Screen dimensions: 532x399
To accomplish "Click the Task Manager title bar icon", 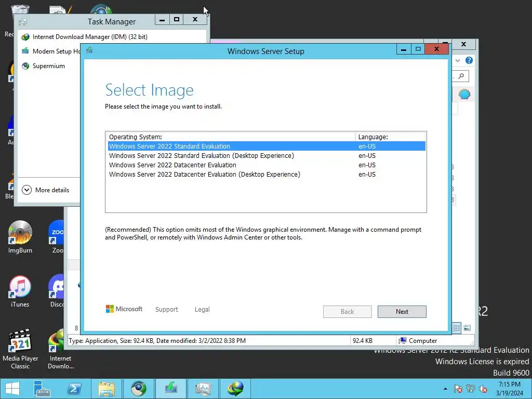I will click(23, 22).
